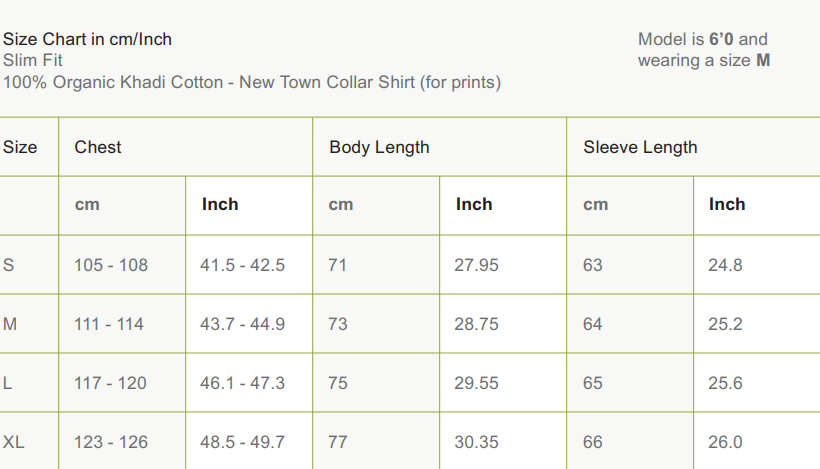Click body length cm value '75'

[x=338, y=383]
